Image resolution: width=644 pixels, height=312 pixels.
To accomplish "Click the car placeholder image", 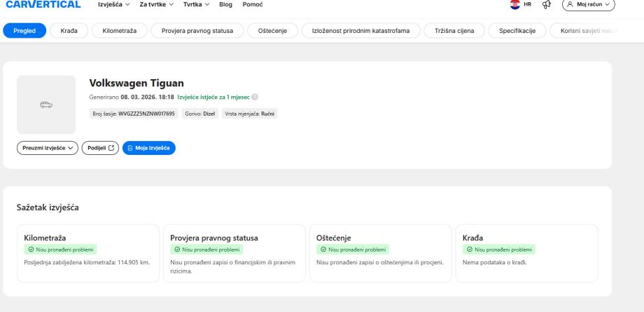I will [x=45, y=104].
